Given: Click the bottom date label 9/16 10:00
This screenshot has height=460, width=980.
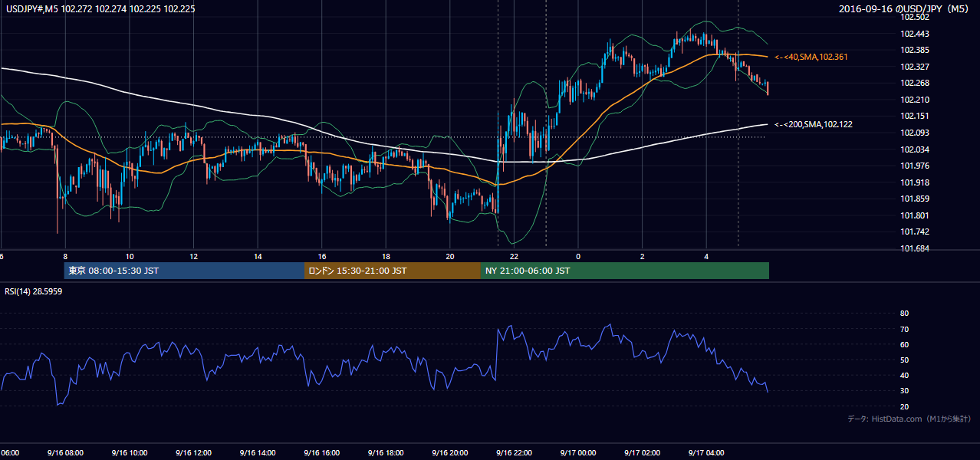Looking at the screenshot, I should [129, 453].
